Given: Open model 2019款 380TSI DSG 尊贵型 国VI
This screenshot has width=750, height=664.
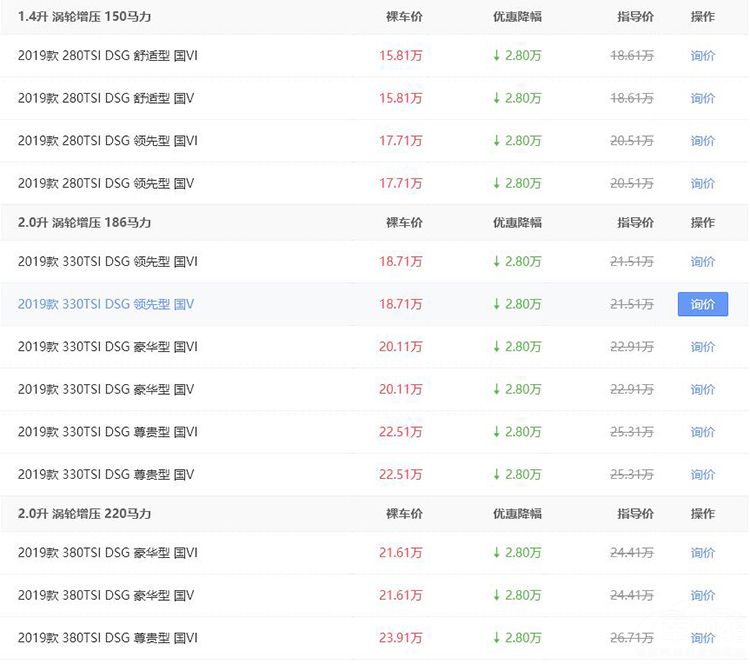Looking at the screenshot, I should 108,638.
